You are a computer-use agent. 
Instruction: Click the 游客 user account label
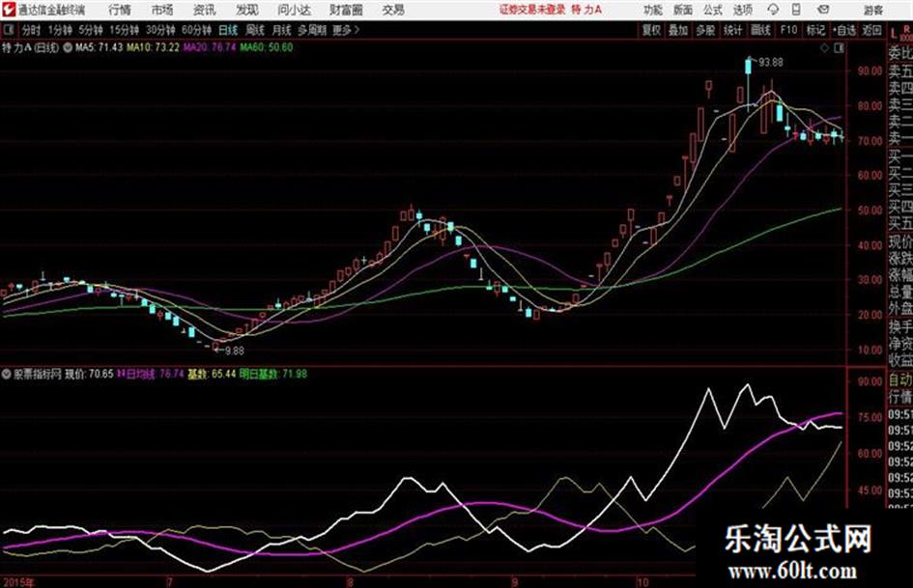(873, 10)
